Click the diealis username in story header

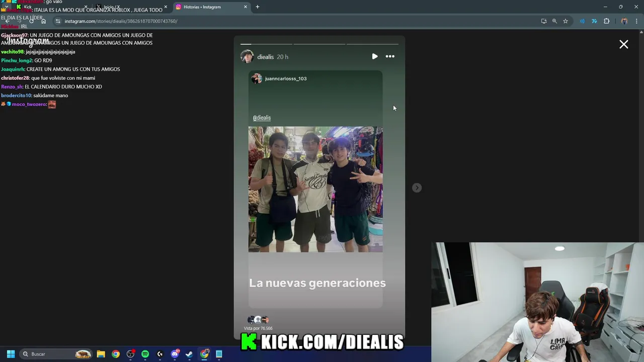click(x=265, y=57)
